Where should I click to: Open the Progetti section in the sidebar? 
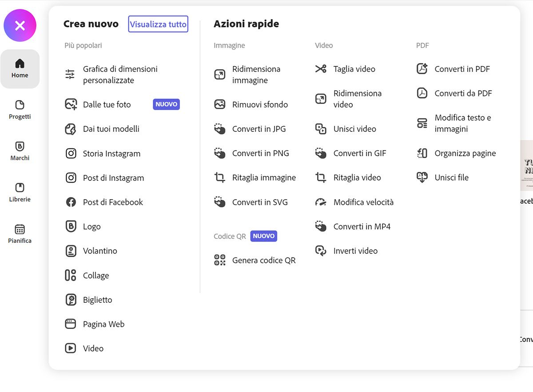coord(20,110)
